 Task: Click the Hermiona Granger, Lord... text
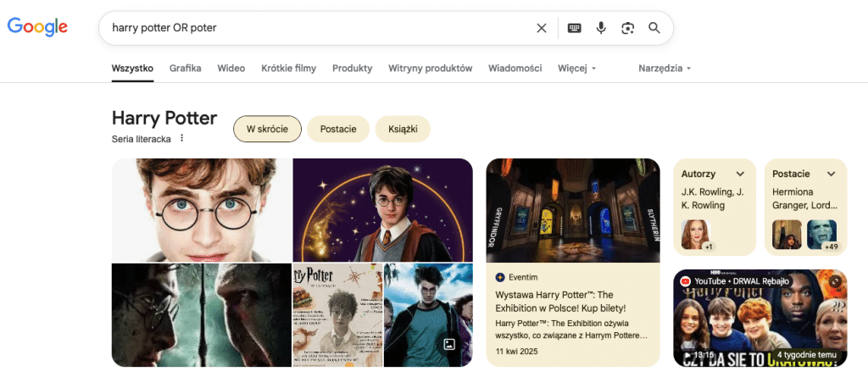[x=805, y=199]
